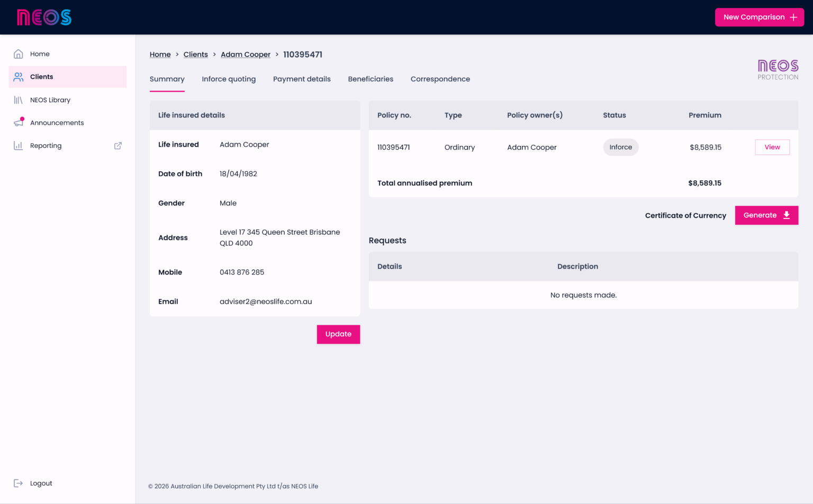Click the NEOS Library books icon
This screenshot has width=813, height=504.
pyautogui.click(x=19, y=100)
